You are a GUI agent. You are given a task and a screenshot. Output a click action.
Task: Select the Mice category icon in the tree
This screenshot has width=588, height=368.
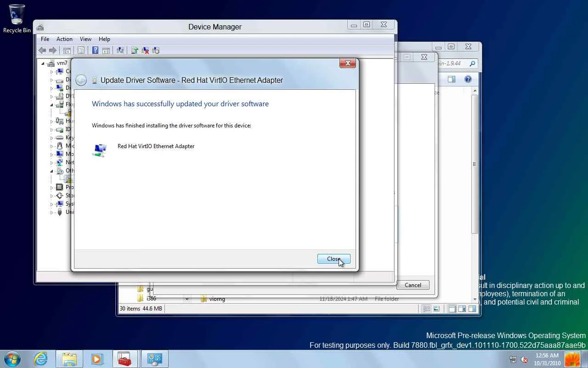[x=59, y=146]
